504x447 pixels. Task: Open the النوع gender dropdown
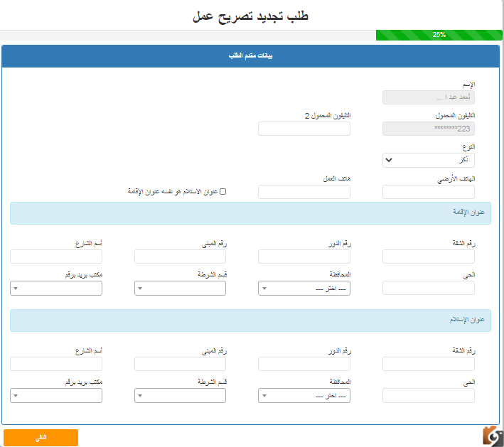428,160
